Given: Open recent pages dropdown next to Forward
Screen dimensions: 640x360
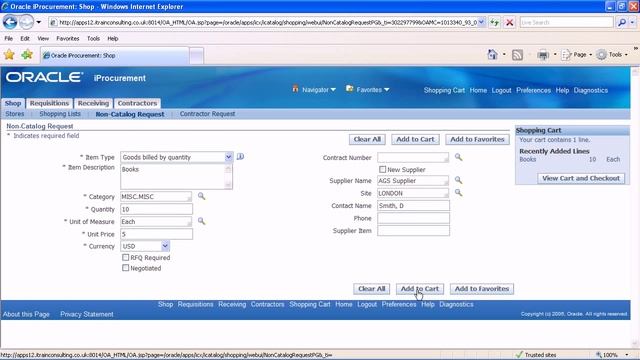Looking at the screenshot, I should pyautogui.click(x=38, y=22).
